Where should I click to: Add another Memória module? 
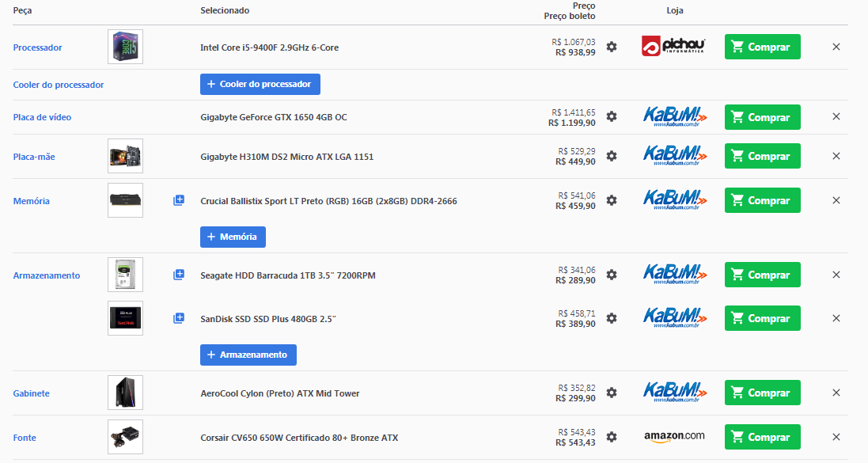(233, 237)
